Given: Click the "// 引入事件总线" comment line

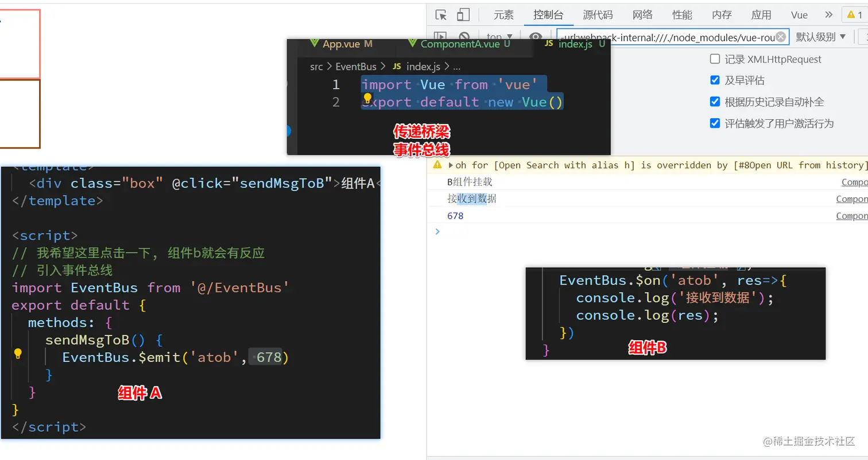Looking at the screenshot, I should (x=62, y=270).
